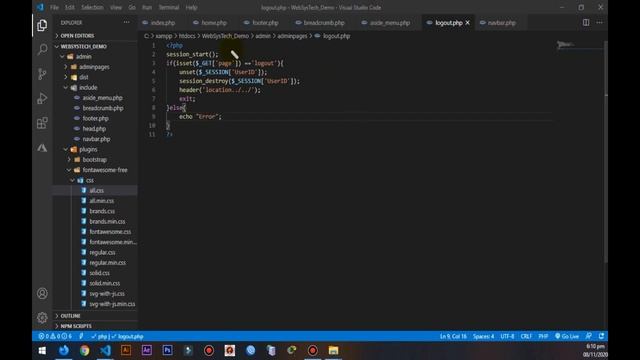The width and height of the screenshot is (640, 360).
Task: Open the Selection menu
Action: (92, 7)
